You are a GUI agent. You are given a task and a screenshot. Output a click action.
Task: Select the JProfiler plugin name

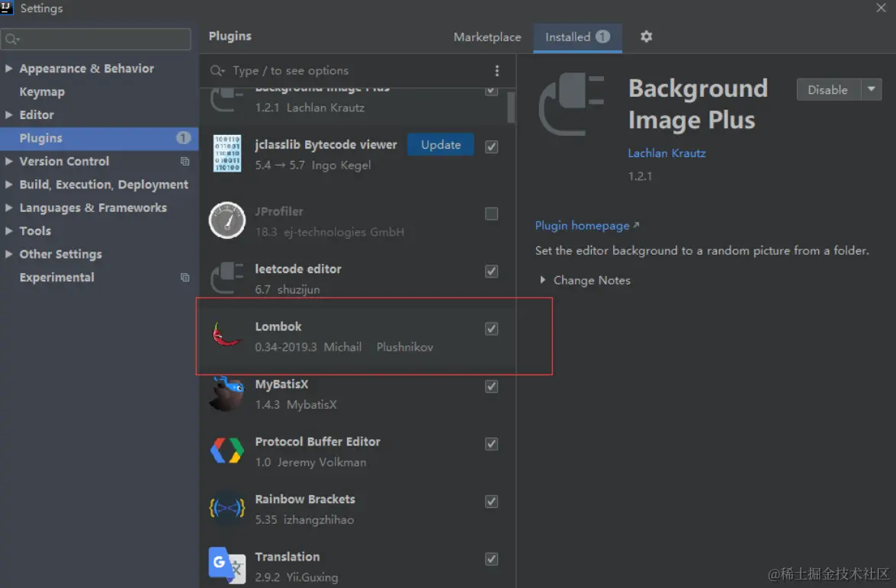279,211
